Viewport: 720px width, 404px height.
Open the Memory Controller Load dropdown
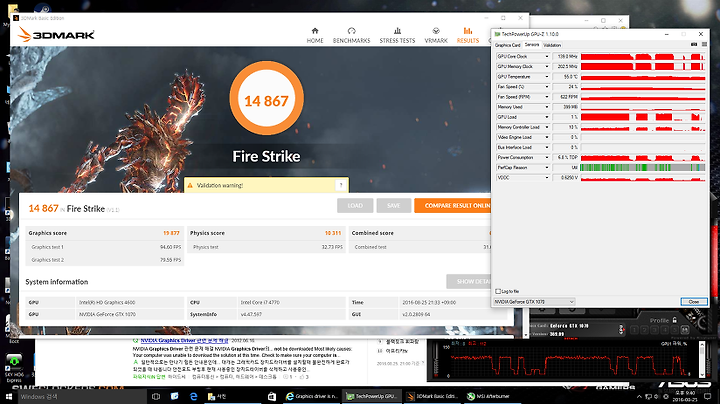point(546,127)
